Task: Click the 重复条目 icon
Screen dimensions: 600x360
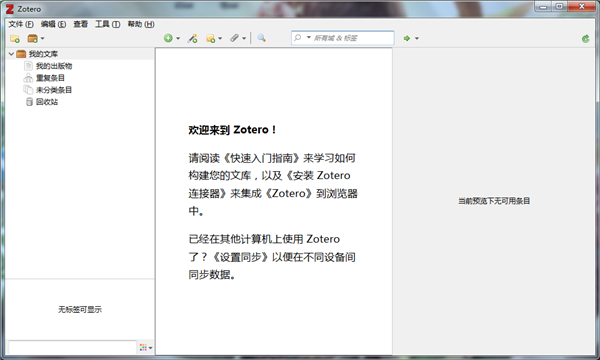Action: click(28, 78)
